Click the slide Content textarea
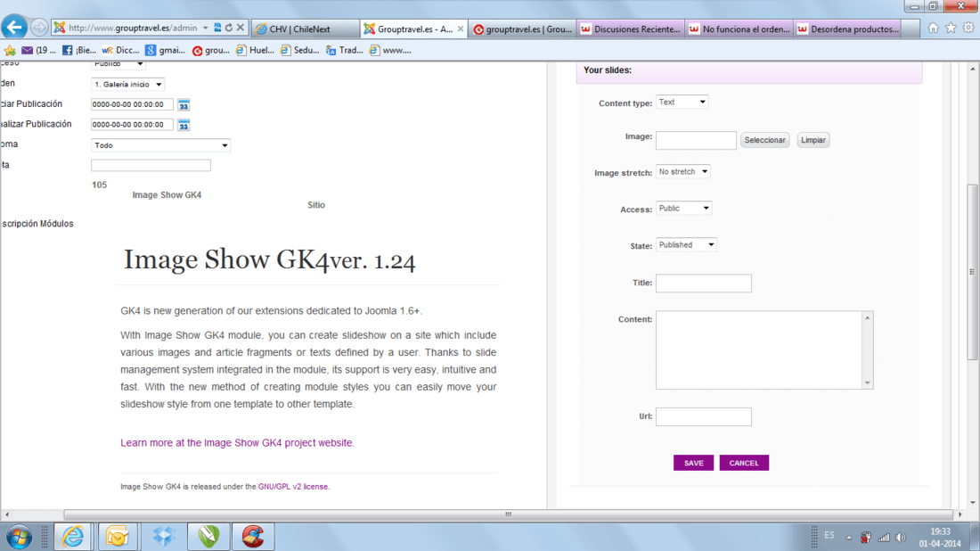 [759, 350]
